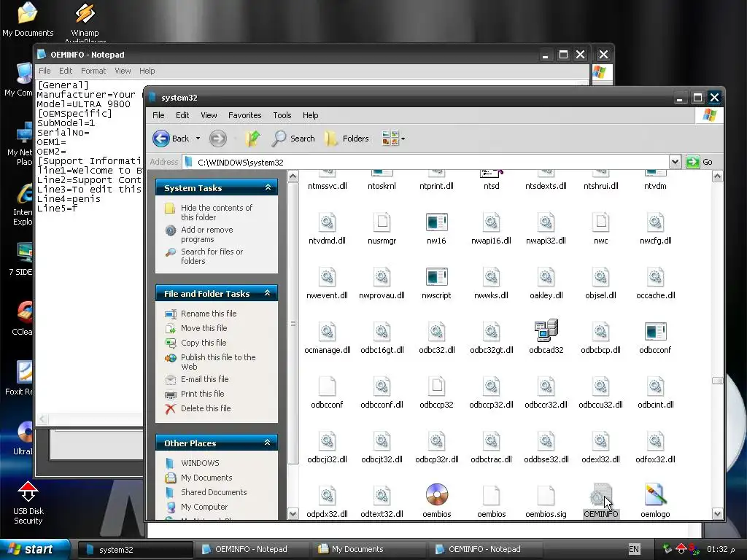Click the file list scroll down arrow
Viewport: 747px width, 560px height.
(717, 513)
